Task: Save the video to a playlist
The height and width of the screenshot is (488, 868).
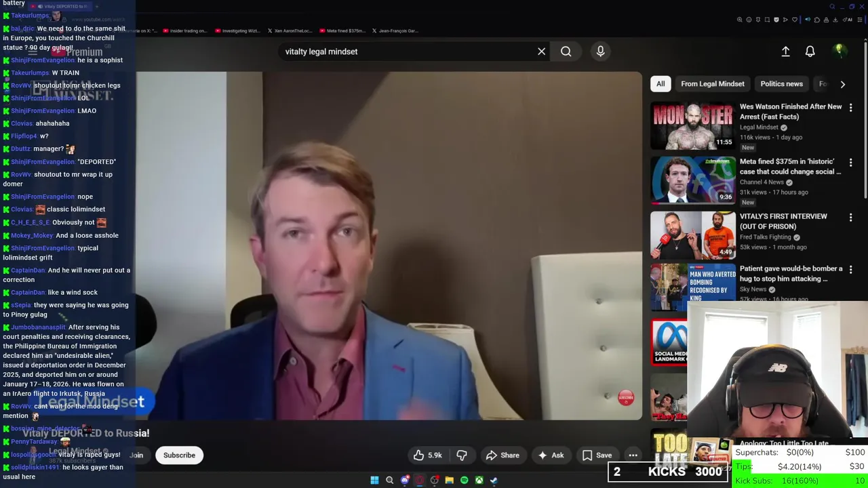Action: (x=597, y=455)
